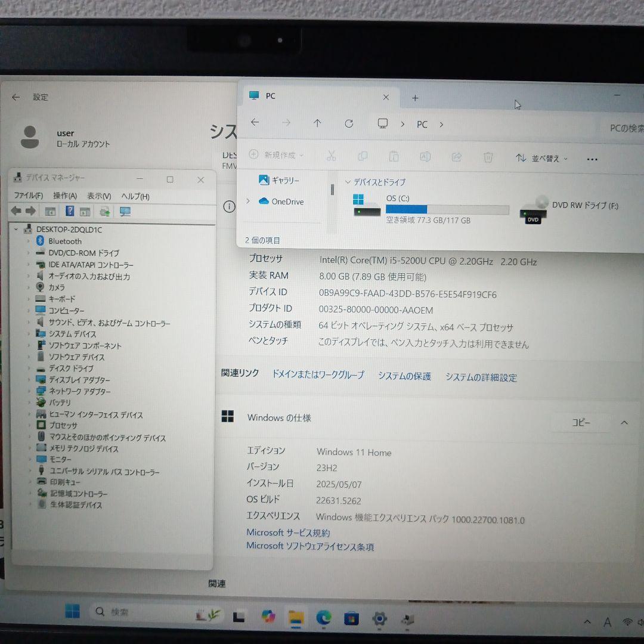Click OS (C:) capacity usage bar
644x644 pixels.
447,209
